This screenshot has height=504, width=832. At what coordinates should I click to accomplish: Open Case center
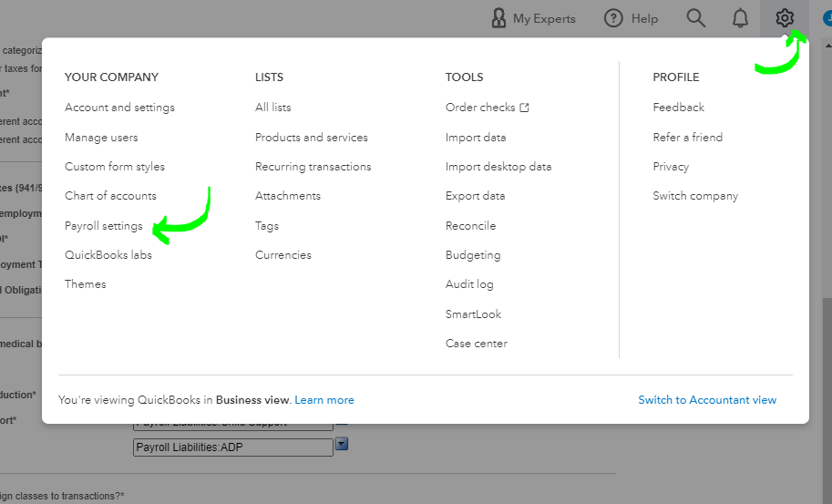coord(477,344)
